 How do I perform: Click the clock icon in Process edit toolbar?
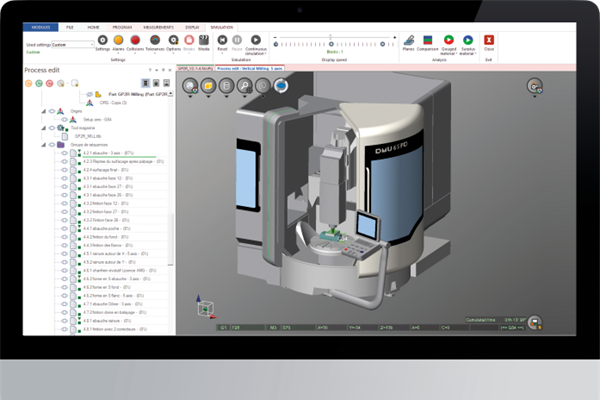(60, 83)
